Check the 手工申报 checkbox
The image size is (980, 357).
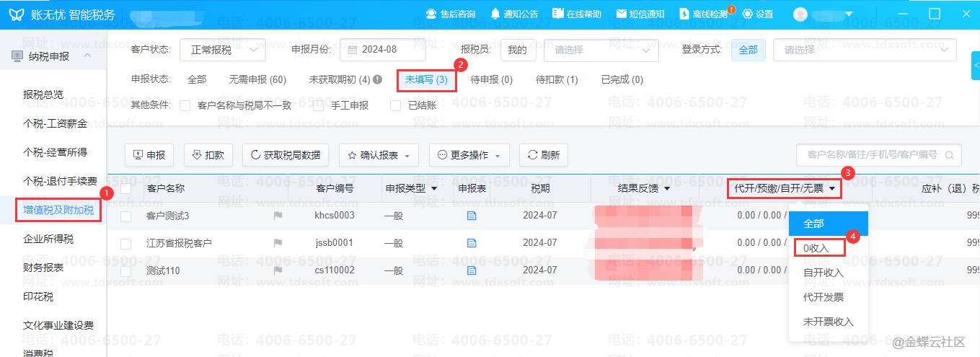pos(319,106)
